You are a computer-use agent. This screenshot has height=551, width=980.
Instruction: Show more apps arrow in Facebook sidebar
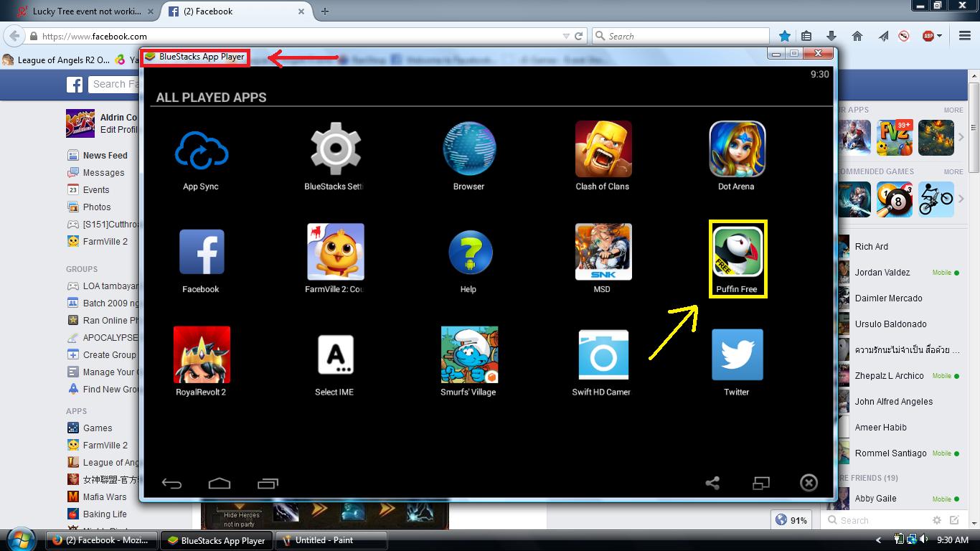click(x=961, y=138)
